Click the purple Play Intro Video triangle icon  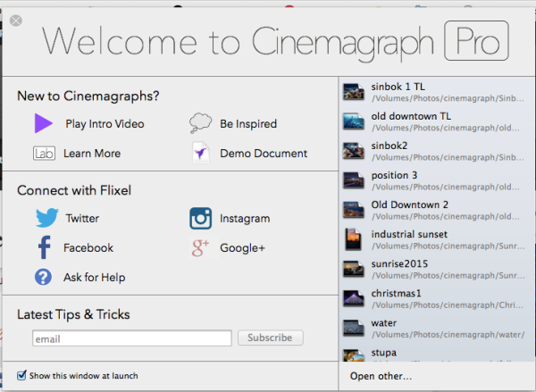point(44,123)
